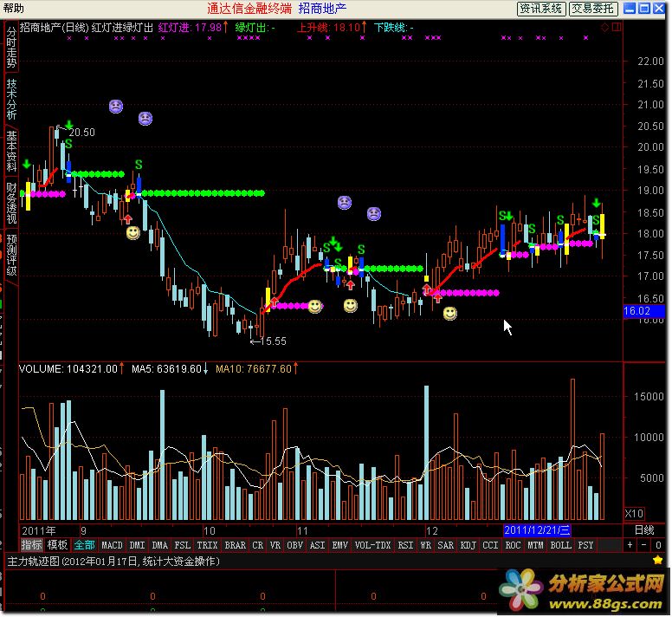672x617 pixels.
Task: Choose the CCI indicator
Action: tap(490, 544)
